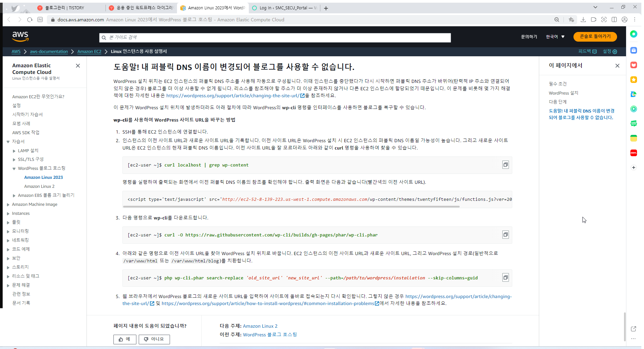Open the browser split-view panel icon
Screen dimensions: 644x349
pos(614,20)
